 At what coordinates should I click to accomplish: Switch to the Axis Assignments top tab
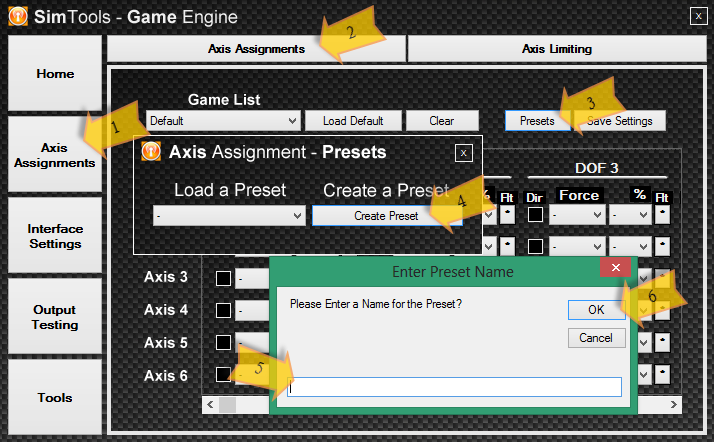click(256, 49)
